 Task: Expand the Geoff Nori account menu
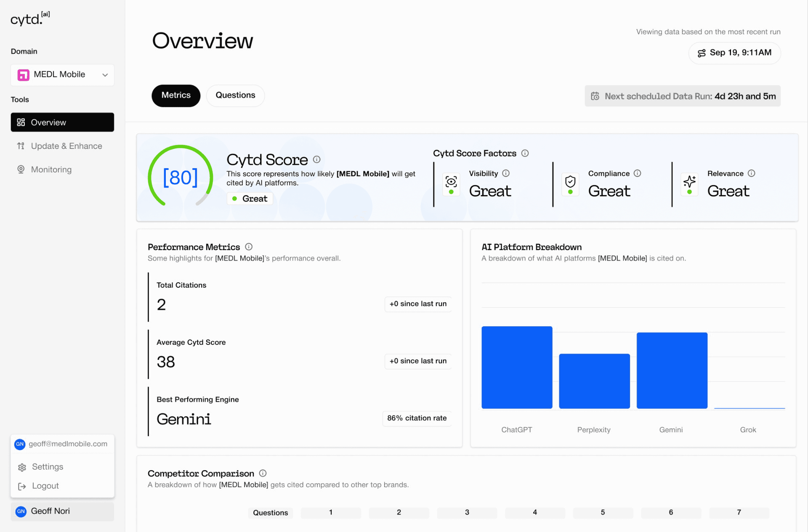pos(62,511)
